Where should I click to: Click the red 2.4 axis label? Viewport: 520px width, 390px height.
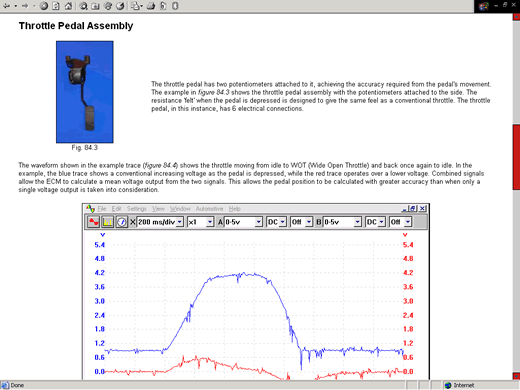[408, 315]
